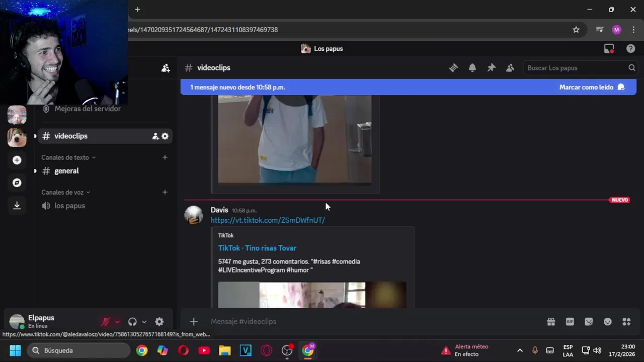Open the Threads icon in channel header
This screenshot has height=362, width=644.
[453, 68]
